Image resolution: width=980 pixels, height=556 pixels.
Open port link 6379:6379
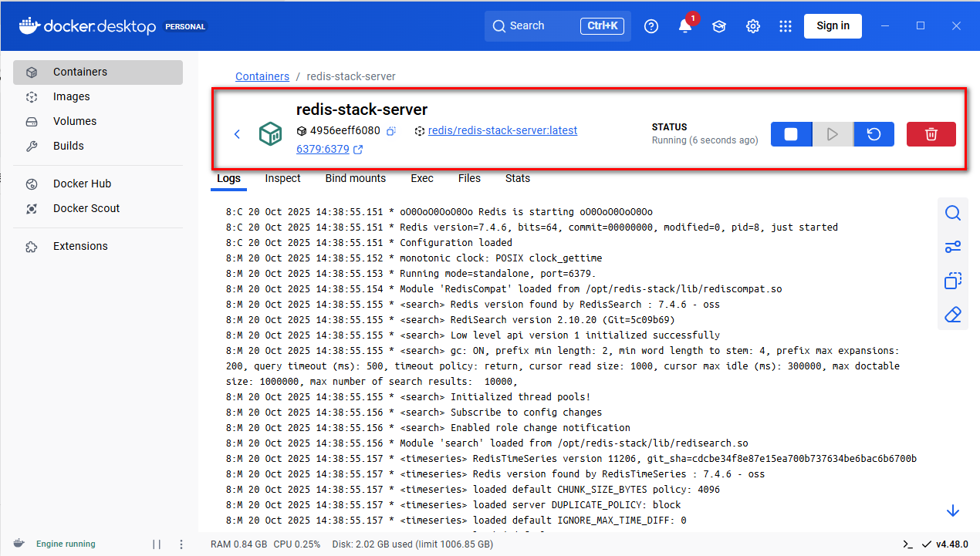coord(323,149)
